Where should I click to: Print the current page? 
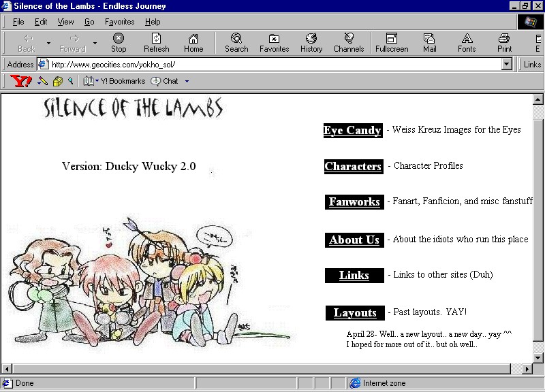click(504, 43)
